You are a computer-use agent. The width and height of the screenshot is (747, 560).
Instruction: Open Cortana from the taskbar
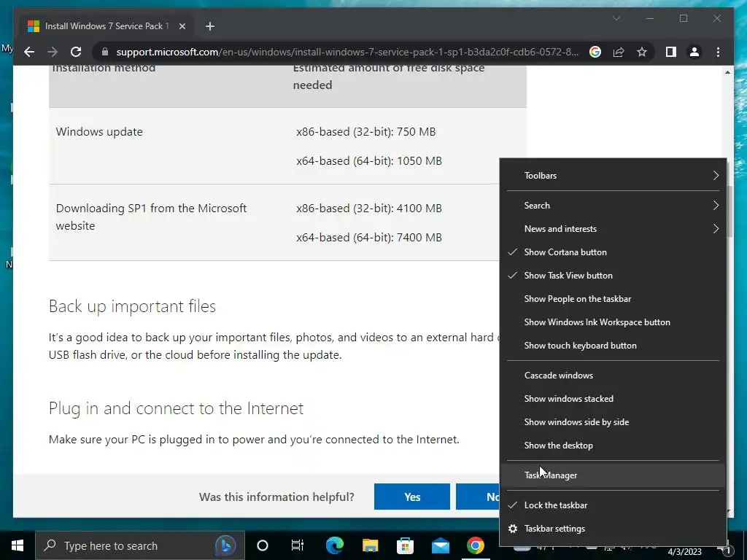(263, 545)
